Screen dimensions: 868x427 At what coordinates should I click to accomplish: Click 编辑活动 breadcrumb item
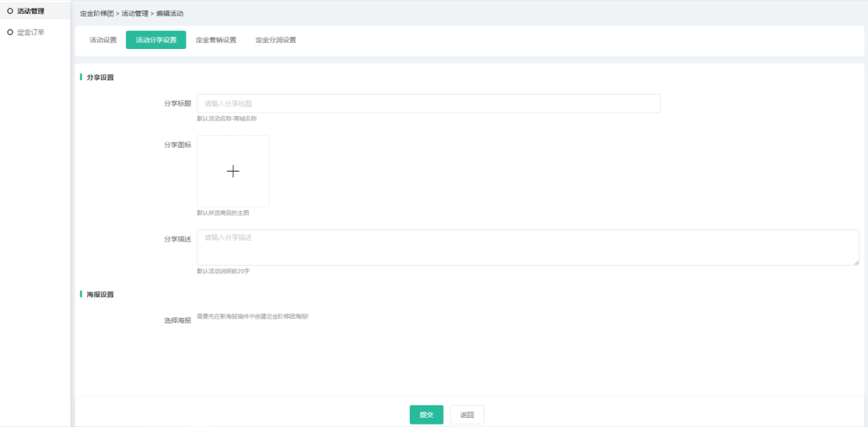coord(169,14)
